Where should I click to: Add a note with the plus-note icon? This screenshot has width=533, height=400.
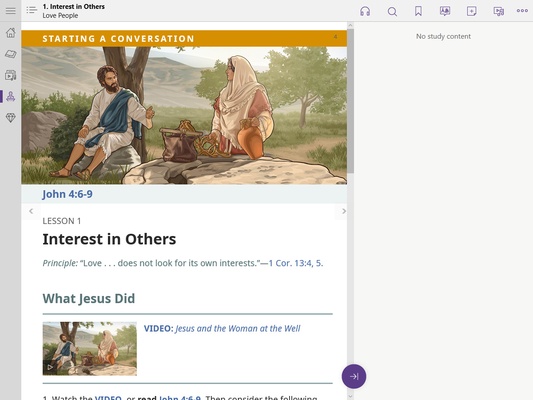471,11
